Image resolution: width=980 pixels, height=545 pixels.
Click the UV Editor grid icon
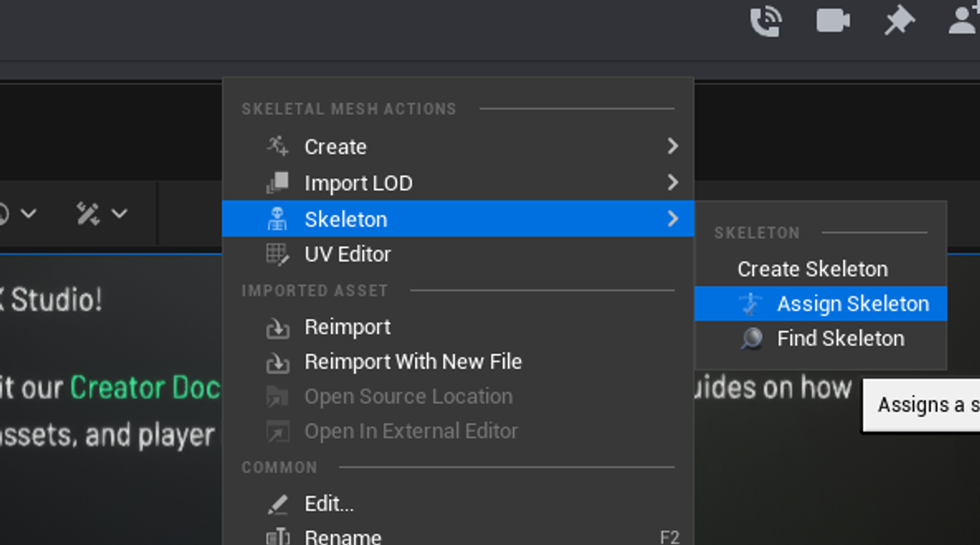(278, 254)
